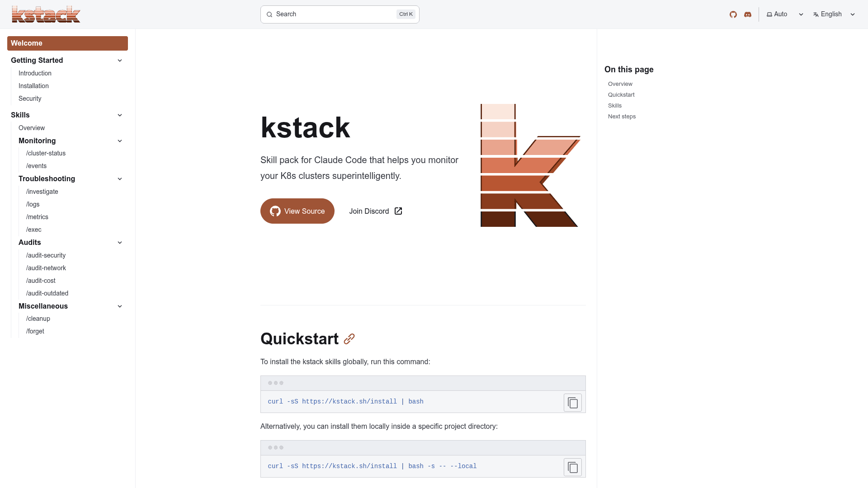Open the English language selector dropdown
The image size is (868, 488).
click(x=834, y=14)
